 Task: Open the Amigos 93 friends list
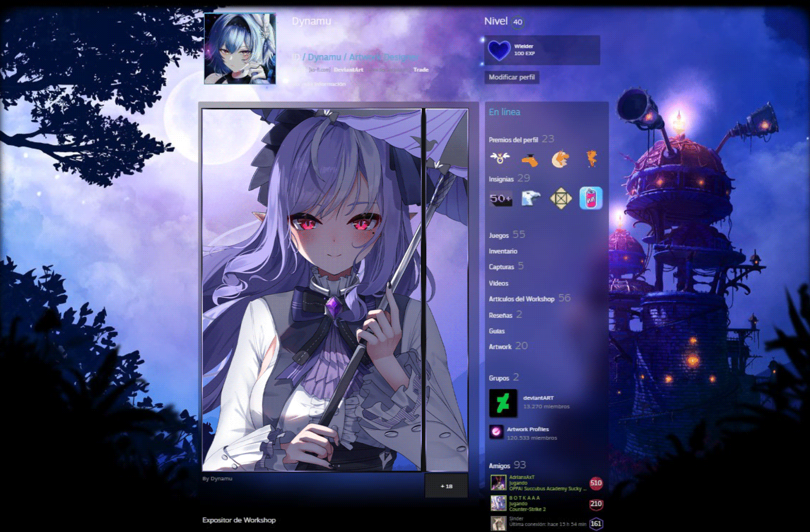507,465
